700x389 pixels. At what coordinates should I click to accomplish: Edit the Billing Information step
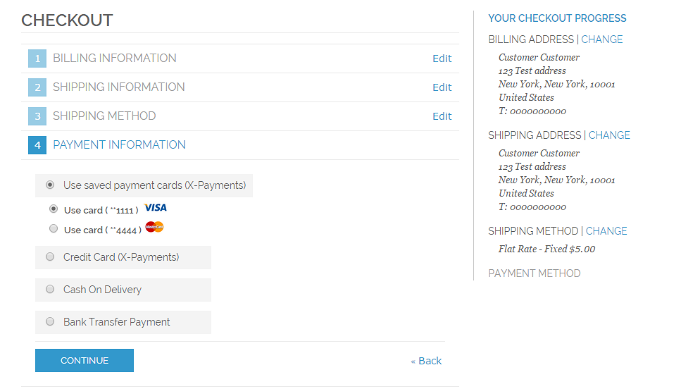(442, 59)
